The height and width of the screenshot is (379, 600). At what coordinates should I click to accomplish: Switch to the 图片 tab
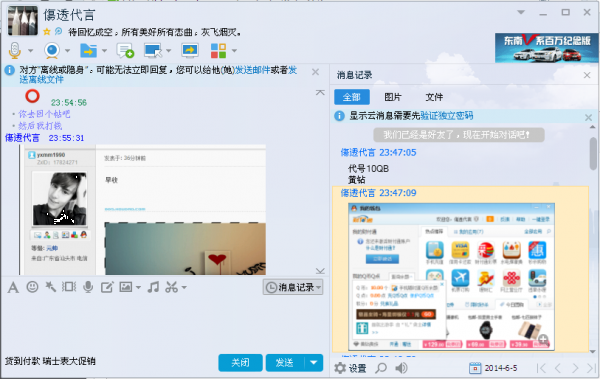pos(393,97)
